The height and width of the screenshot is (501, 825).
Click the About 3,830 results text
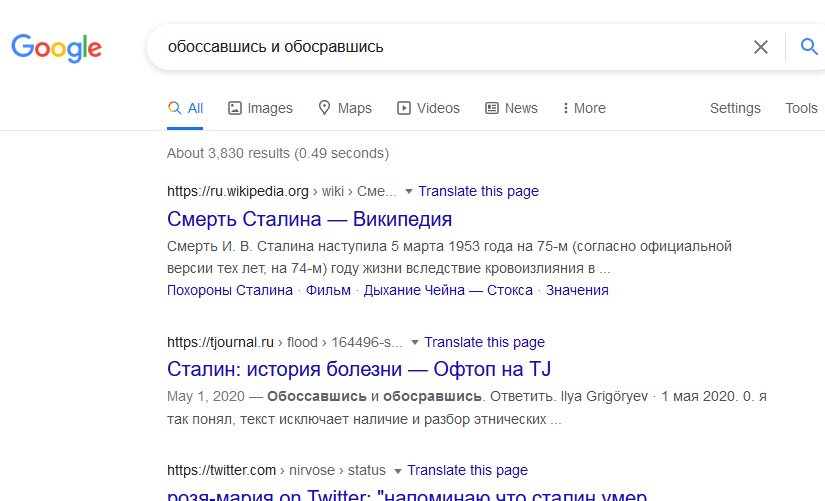[278, 153]
